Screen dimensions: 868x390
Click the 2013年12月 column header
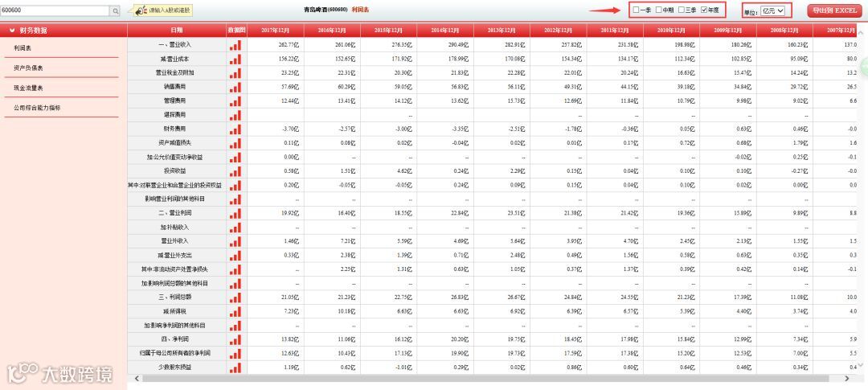coord(502,31)
